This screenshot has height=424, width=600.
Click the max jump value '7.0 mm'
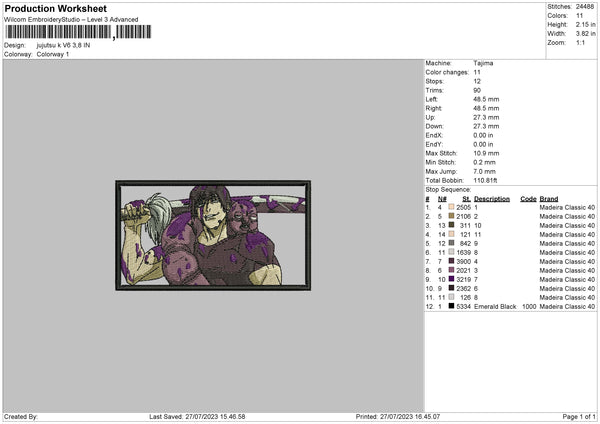tap(484, 171)
